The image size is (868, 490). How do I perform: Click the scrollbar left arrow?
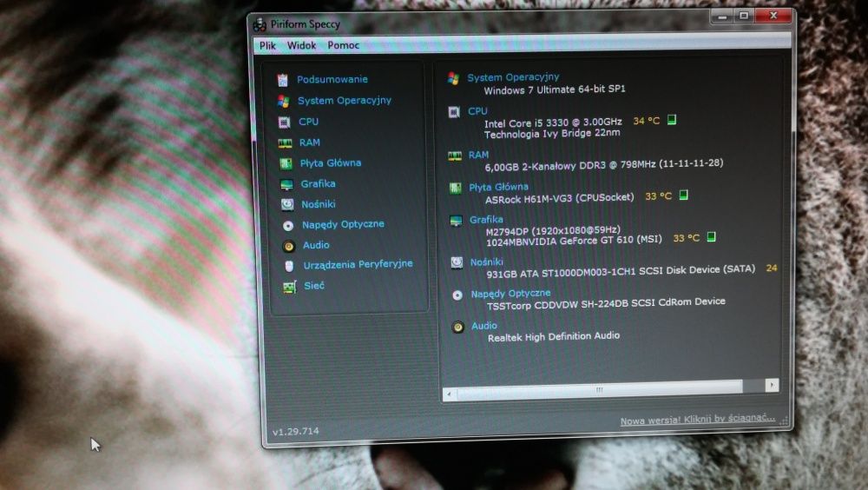point(449,394)
